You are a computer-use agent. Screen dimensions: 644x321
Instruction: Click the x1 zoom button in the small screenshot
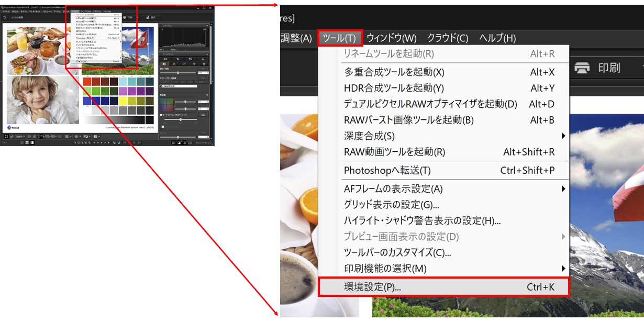(x=12, y=137)
